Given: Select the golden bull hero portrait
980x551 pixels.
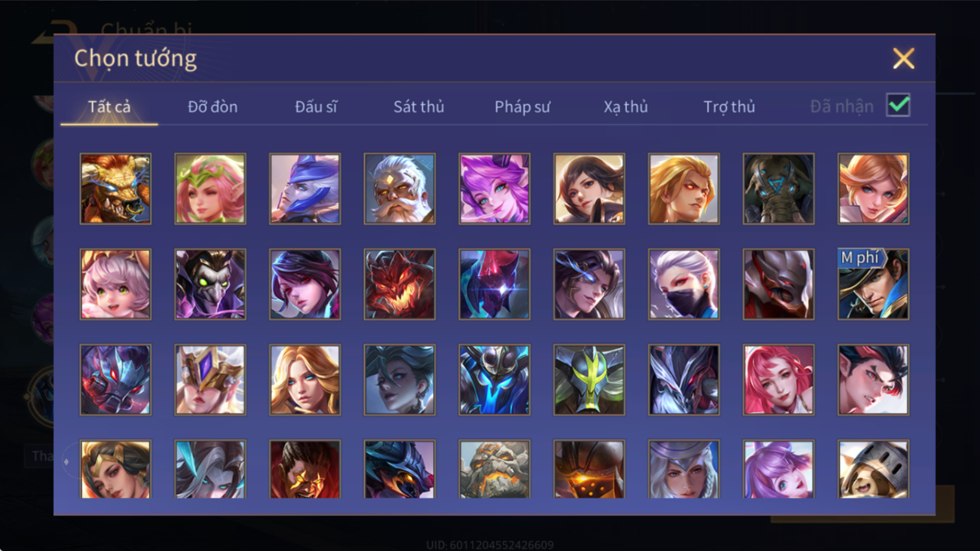Looking at the screenshot, I should point(115,189).
